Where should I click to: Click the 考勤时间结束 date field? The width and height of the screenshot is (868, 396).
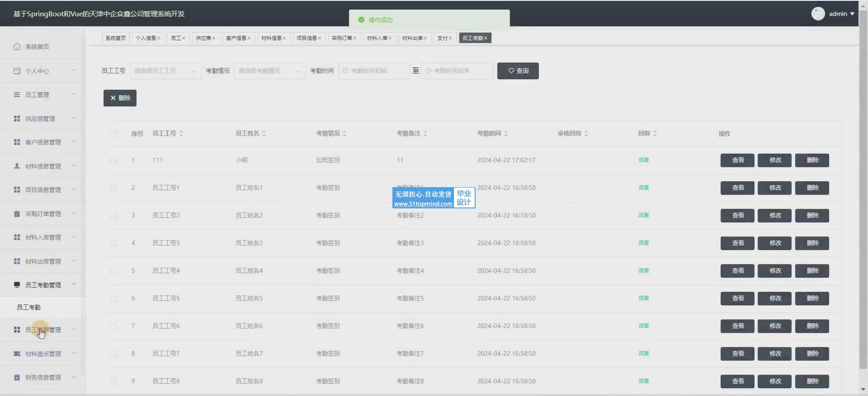[x=457, y=71]
